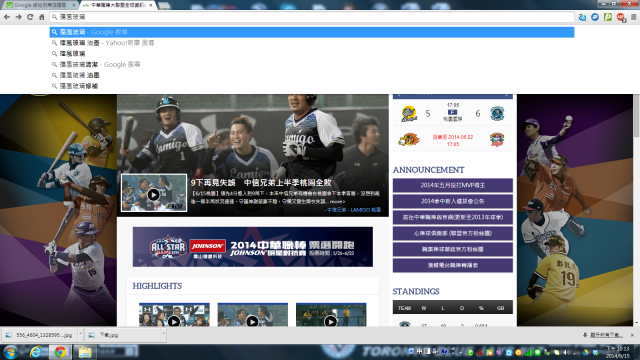Close the first Google tab
Screen dimensions: 640x360
click(x=73, y=5)
